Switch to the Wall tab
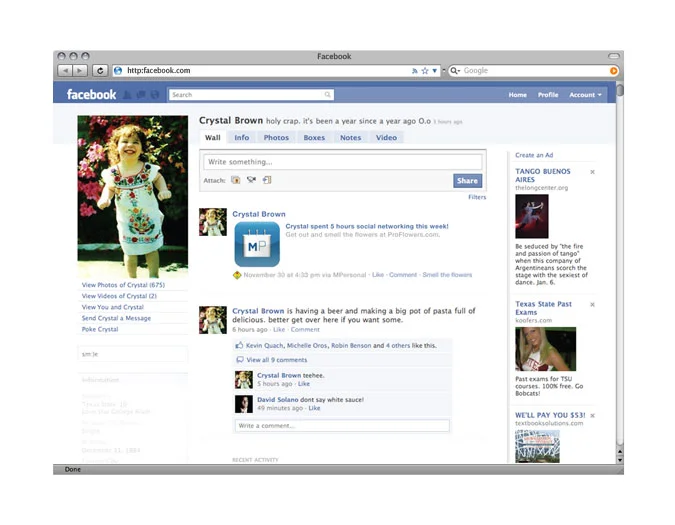This screenshot has width=675, height=525. tap(213, 138)
